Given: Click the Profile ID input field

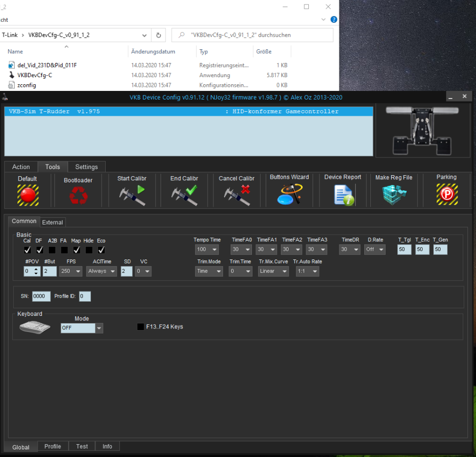Looking at the screenshot, I should pyautogui.click(x=85, y=296).
